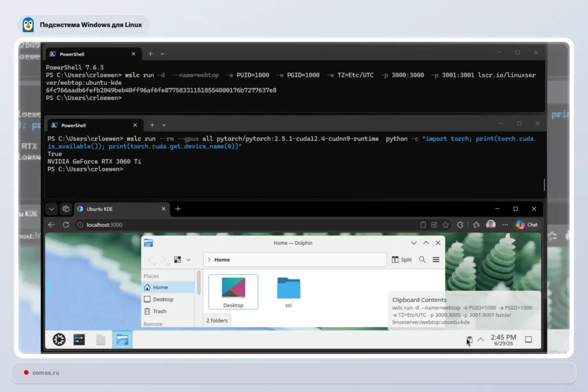The image size is (588, 392).
Task: Open search in Dolphin
Action: click(x=422, y=260)
